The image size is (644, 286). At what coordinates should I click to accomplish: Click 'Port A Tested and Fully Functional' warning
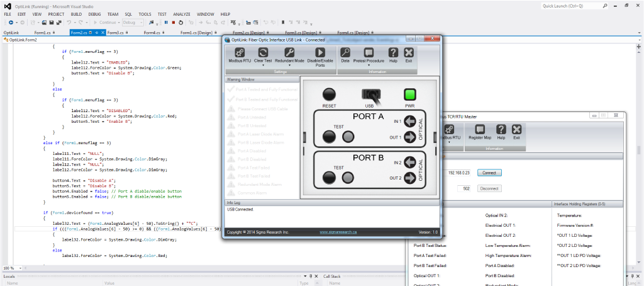[263, 89]
